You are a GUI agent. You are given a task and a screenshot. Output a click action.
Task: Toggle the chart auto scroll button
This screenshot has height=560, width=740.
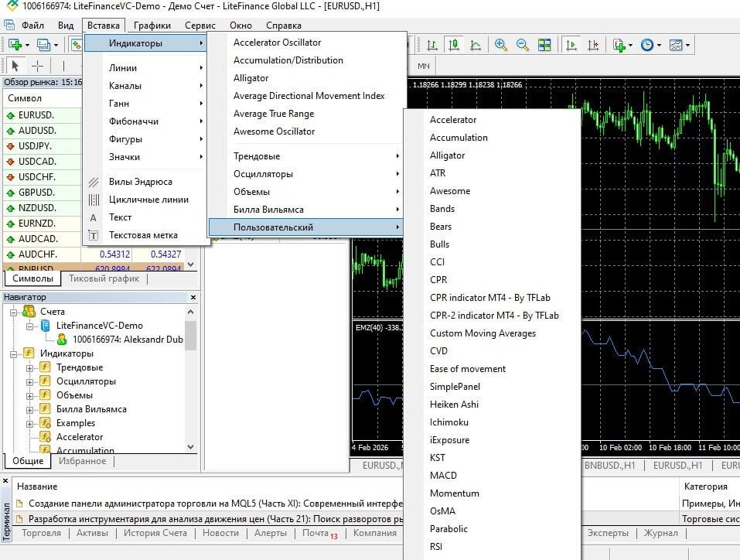click(571, 45)
